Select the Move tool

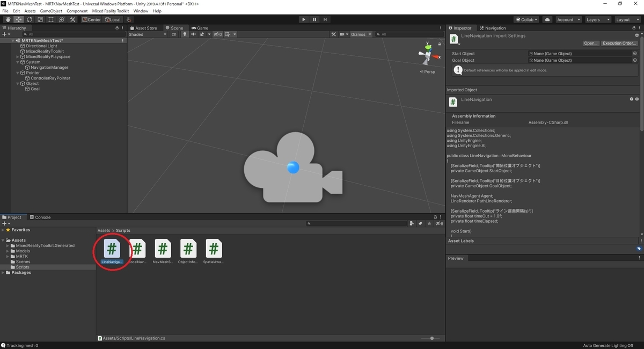coord(19,19)
